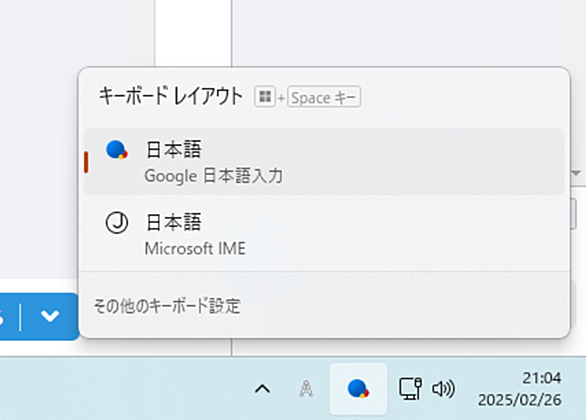Open volume speaker tray icon

(x=443, y=389)
